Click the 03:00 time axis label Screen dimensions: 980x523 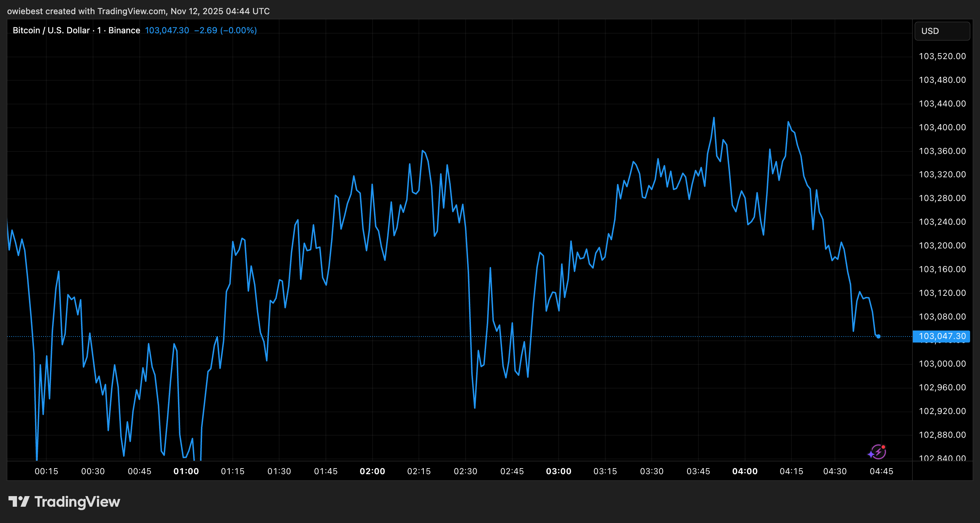pos(559,471)
